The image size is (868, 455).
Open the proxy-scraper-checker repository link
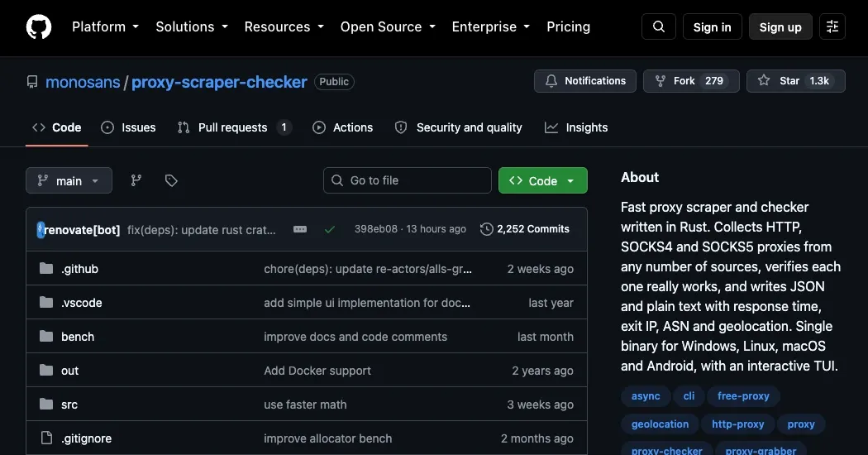[x=219, y=82]
